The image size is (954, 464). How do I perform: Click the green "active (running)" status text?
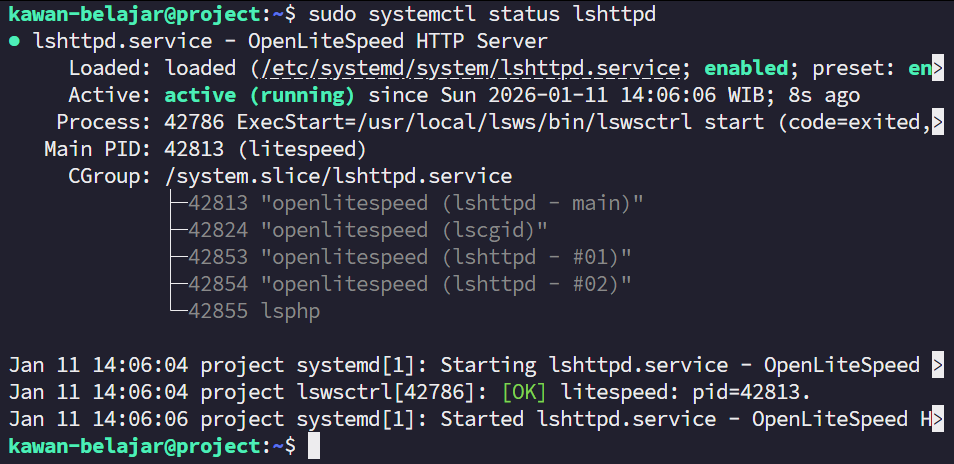point(259,96)
